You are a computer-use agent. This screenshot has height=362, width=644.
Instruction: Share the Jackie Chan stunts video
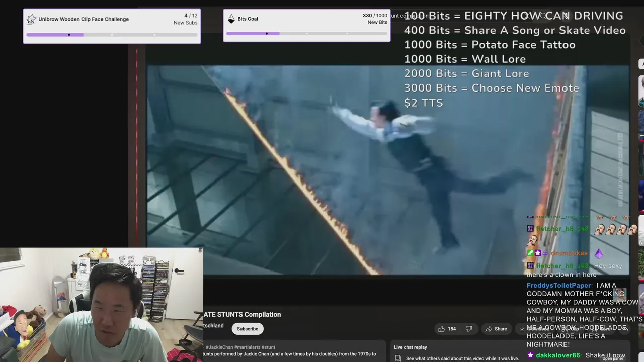pyautogui.click(x=496, y=329)
